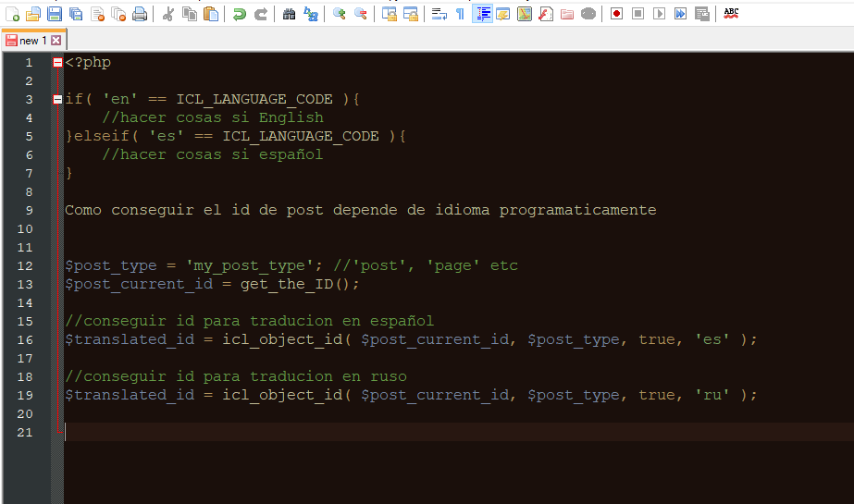Copy selection with the Copy icon

click(x=190, y=14)
